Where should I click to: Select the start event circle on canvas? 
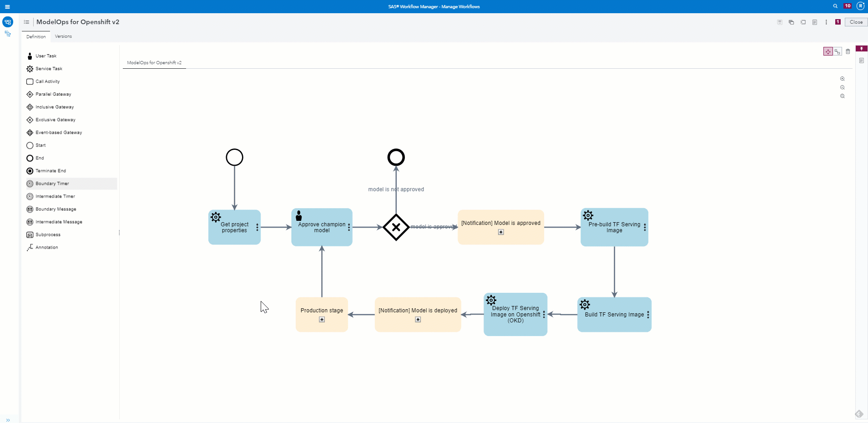point(234,158)
